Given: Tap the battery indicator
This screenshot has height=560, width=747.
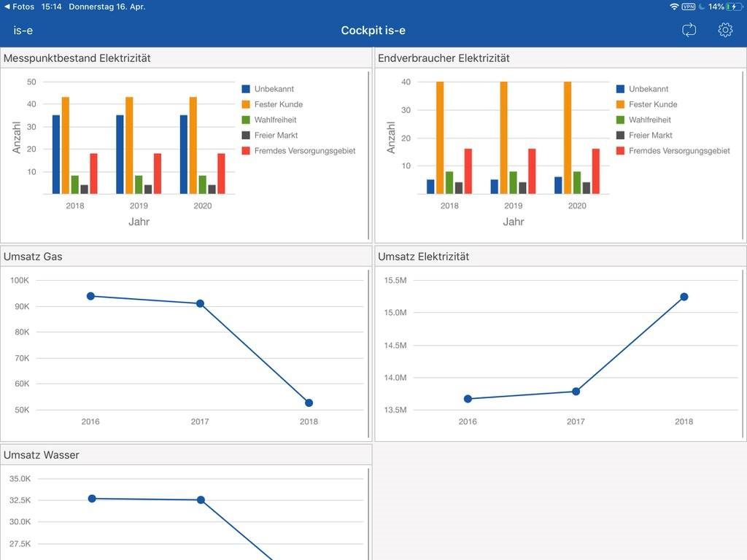Looking at the screenshot, I should click(x=735, y=7).
